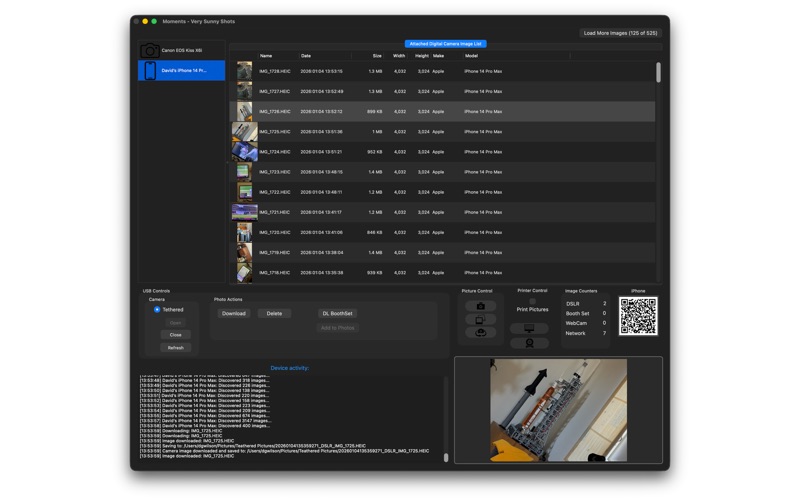Select thumbnail for IMG_1720.HEIC
Screen dimensions: 800x500
tap(244, 232)
